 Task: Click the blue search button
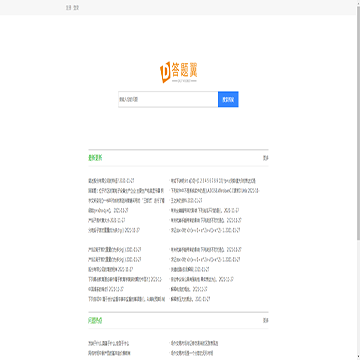tap(228, 99)
